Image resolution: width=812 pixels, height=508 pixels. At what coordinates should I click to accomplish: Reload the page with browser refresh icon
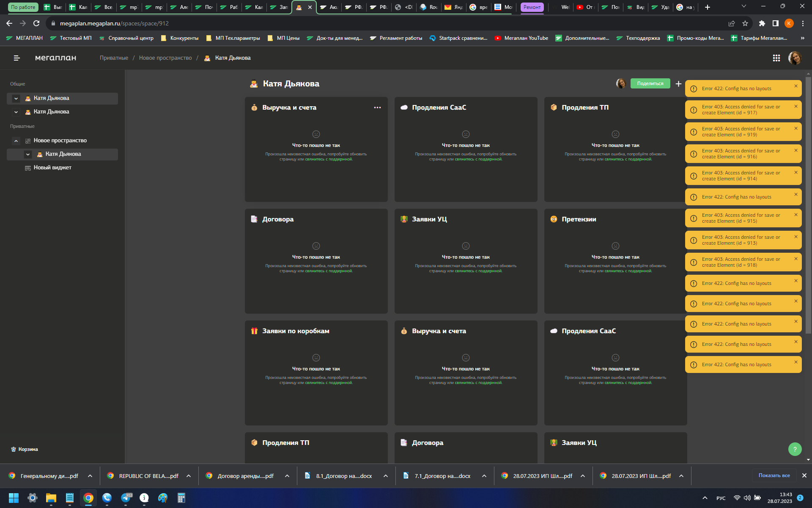coord(36,23)
